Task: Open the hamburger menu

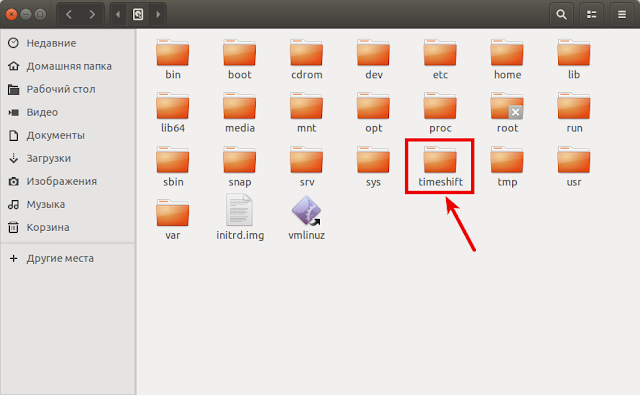Action: (x=622, y=14)
